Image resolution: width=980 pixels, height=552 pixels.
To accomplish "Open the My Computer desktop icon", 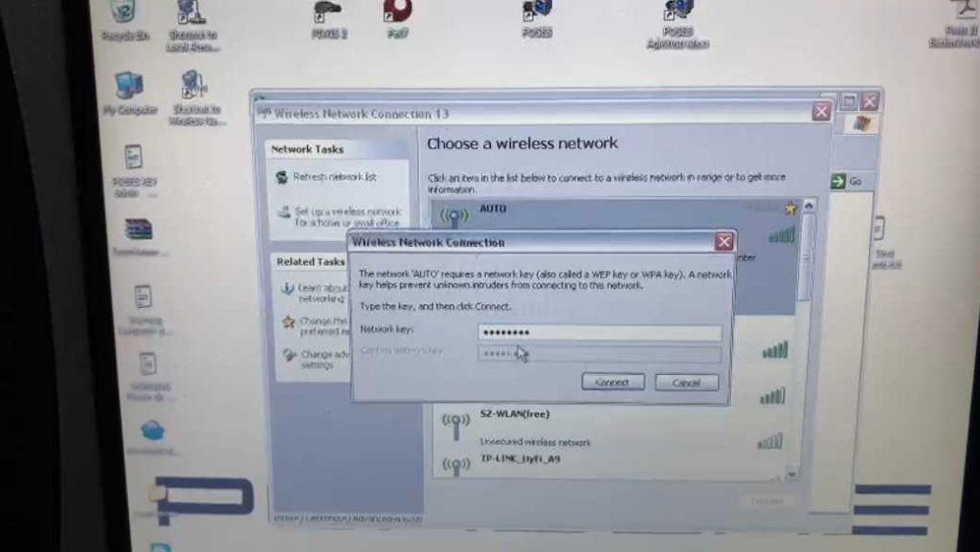I will 129,94.
